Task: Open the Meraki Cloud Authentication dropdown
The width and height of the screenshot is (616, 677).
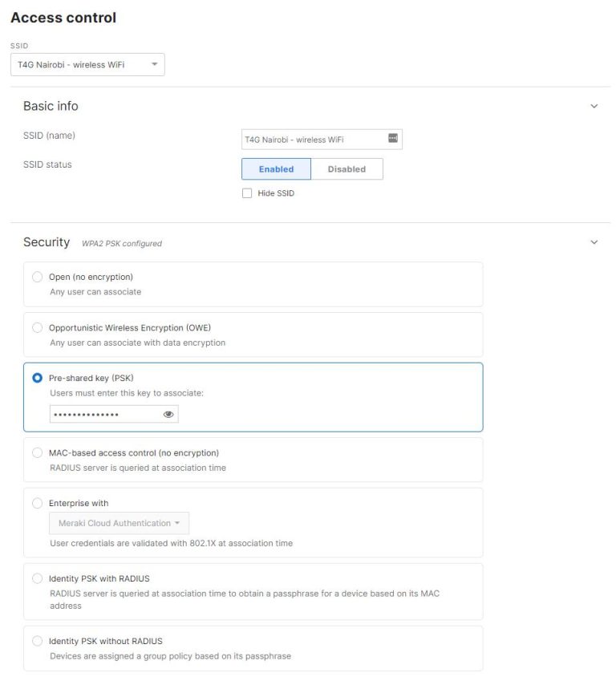Action: coord(118,522)
